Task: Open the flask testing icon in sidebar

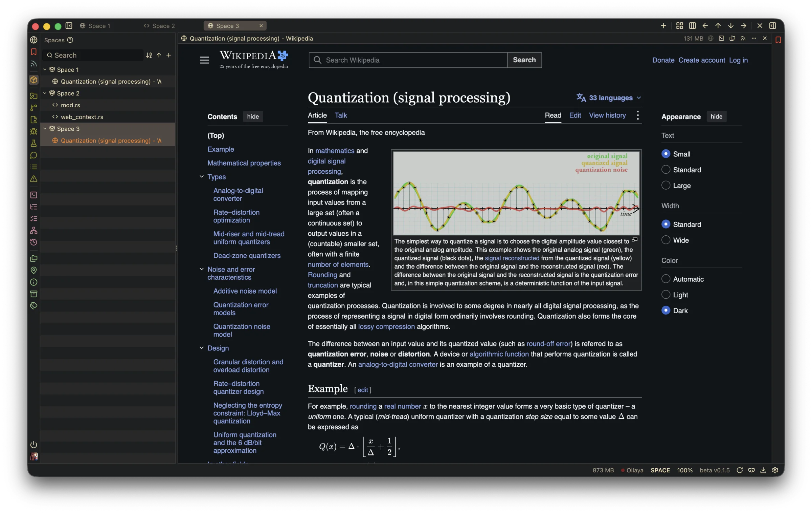Action: pyautogui.click(x=33, y=143)
